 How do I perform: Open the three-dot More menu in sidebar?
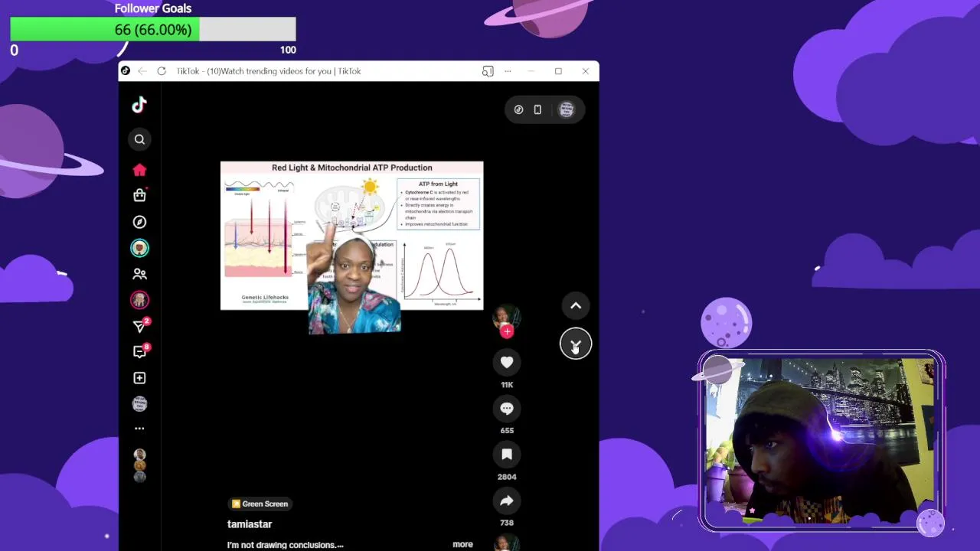139,429
